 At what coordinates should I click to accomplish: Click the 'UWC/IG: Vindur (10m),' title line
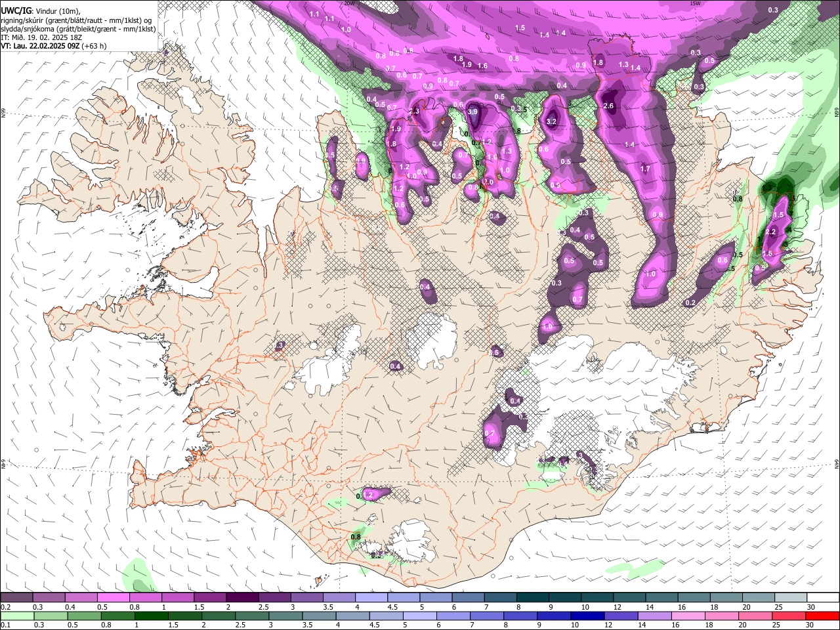(41, 11)
